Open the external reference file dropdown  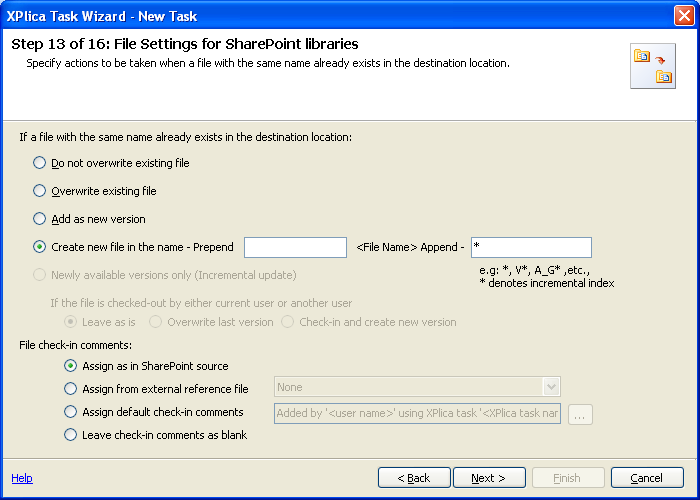point(551,387)
